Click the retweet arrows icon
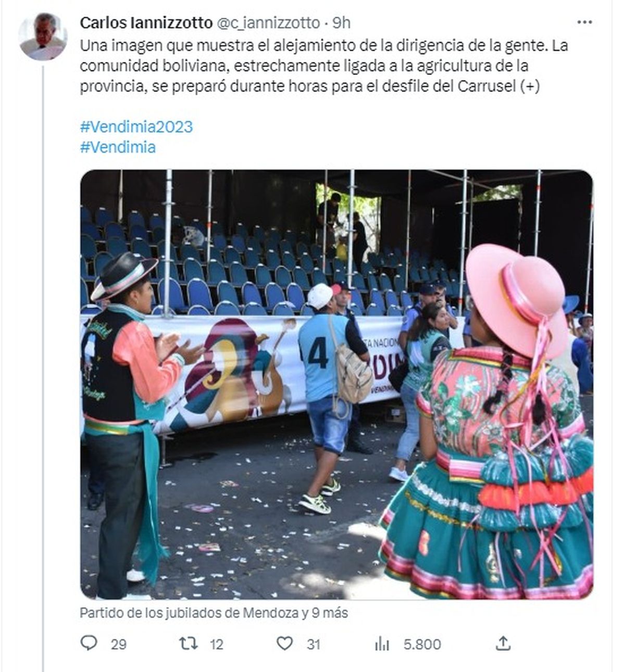 tap(188, 644)
